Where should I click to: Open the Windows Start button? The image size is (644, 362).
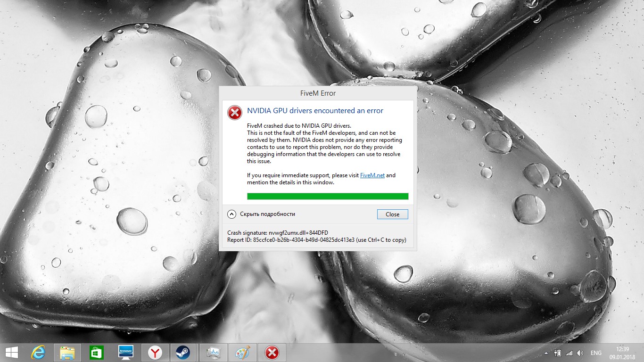(11, 353)
